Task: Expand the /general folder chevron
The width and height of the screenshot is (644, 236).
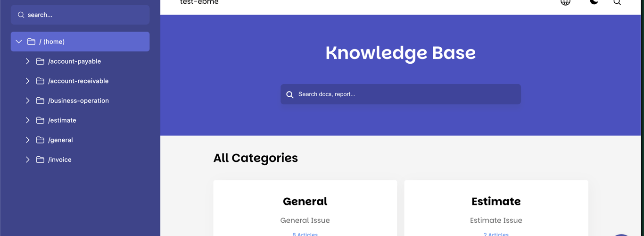Action: click(28, 140)
